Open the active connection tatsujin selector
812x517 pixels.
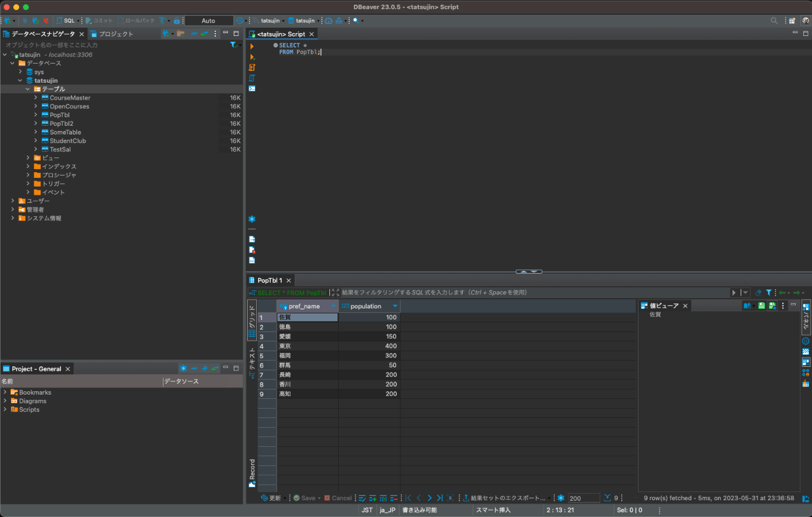click(268, 20)
